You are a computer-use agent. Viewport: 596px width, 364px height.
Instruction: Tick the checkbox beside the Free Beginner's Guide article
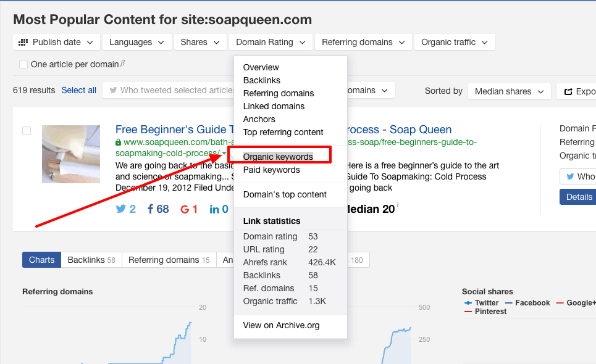pyautogui.click(x=25, y=130)
